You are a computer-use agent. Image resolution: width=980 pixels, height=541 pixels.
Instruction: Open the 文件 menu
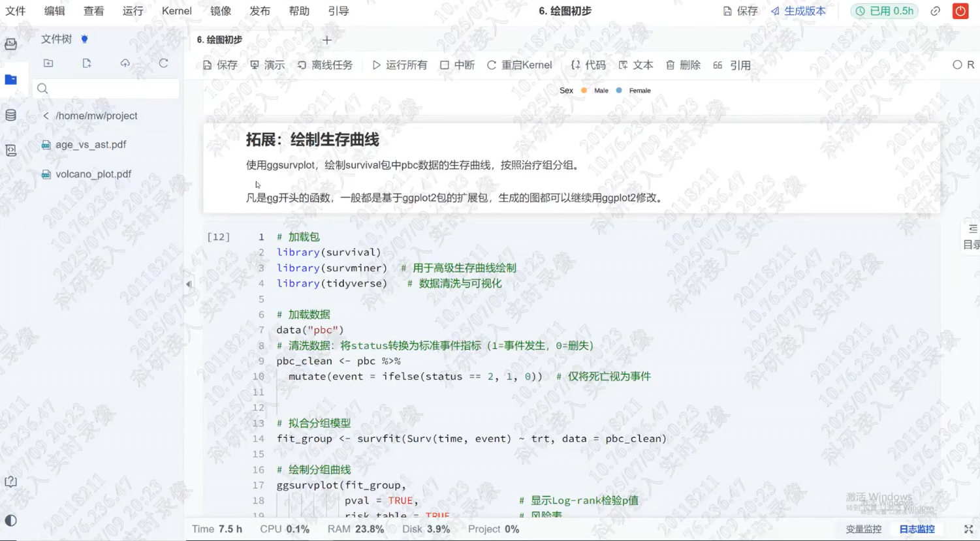pos(16,11)
